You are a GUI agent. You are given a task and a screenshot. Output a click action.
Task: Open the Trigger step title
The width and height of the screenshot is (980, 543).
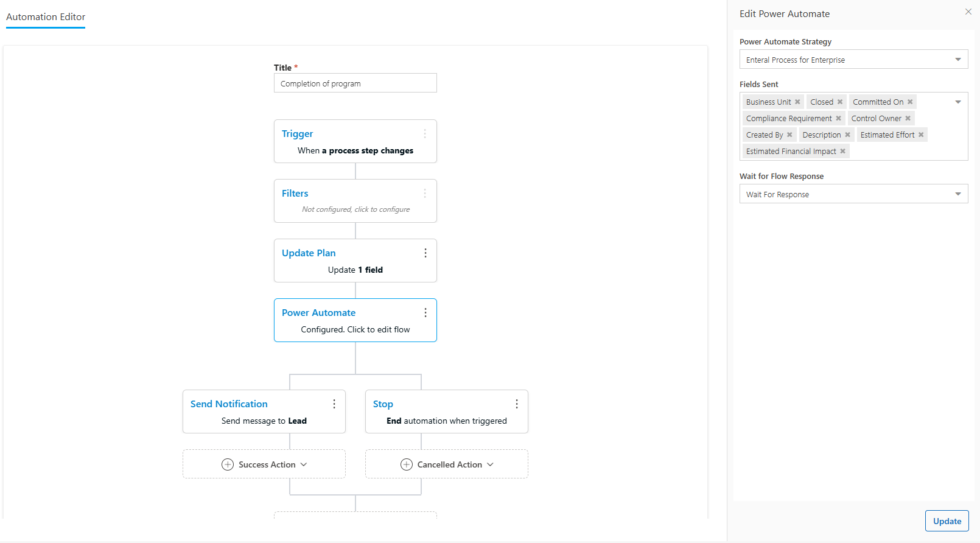pyautogui.click(x=297, y=134)
